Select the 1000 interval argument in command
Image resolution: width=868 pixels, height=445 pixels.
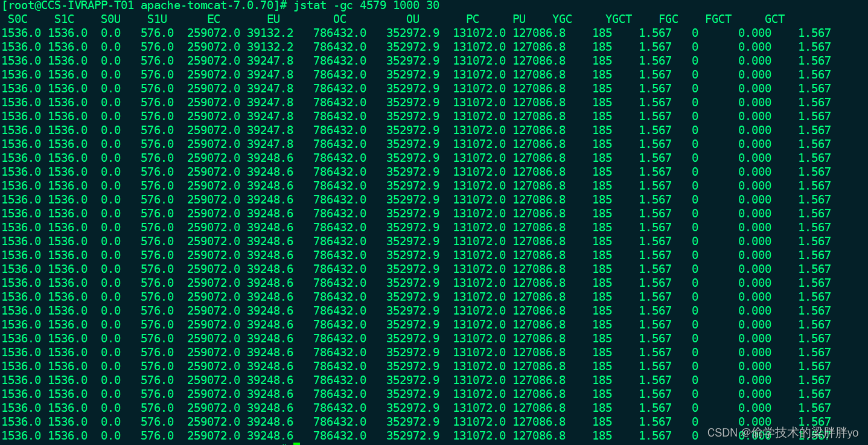point(406,5)
